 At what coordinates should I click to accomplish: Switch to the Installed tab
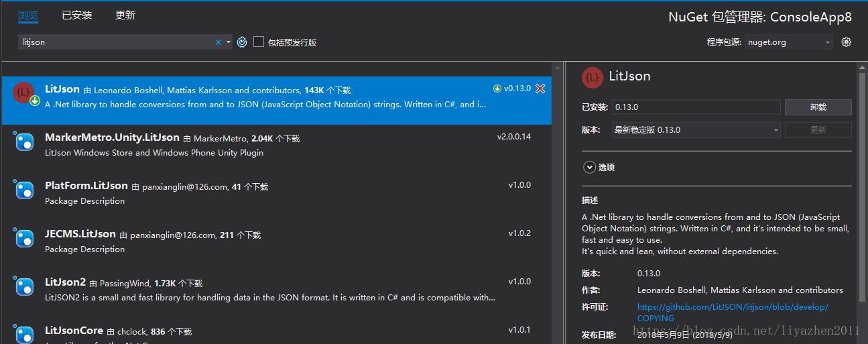click(x=77, y=15)
